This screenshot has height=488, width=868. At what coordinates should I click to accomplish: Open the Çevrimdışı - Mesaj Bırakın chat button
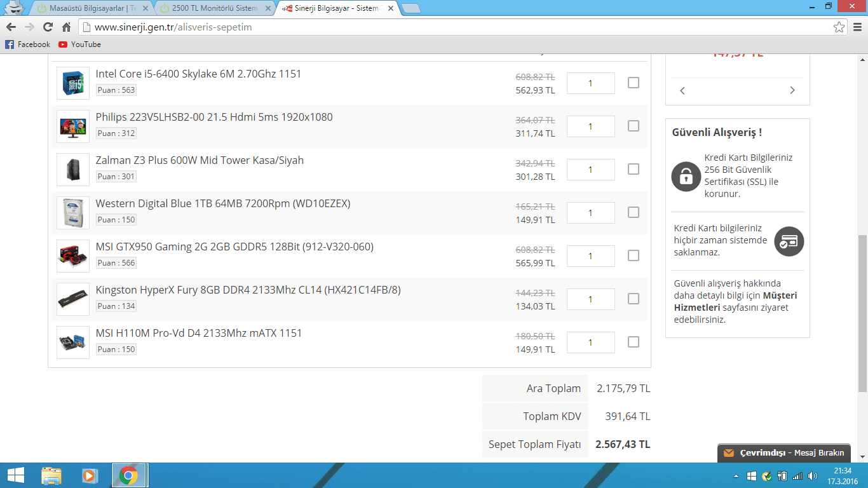[784, 453]
